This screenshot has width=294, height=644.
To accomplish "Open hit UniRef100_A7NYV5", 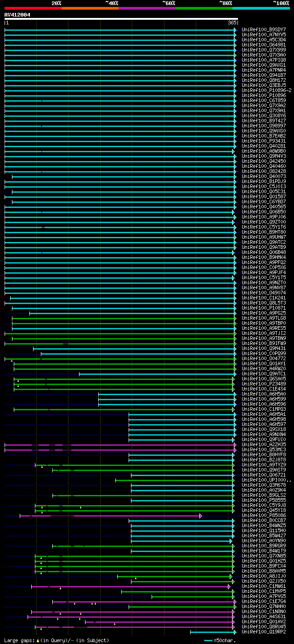I will (264, 35).
